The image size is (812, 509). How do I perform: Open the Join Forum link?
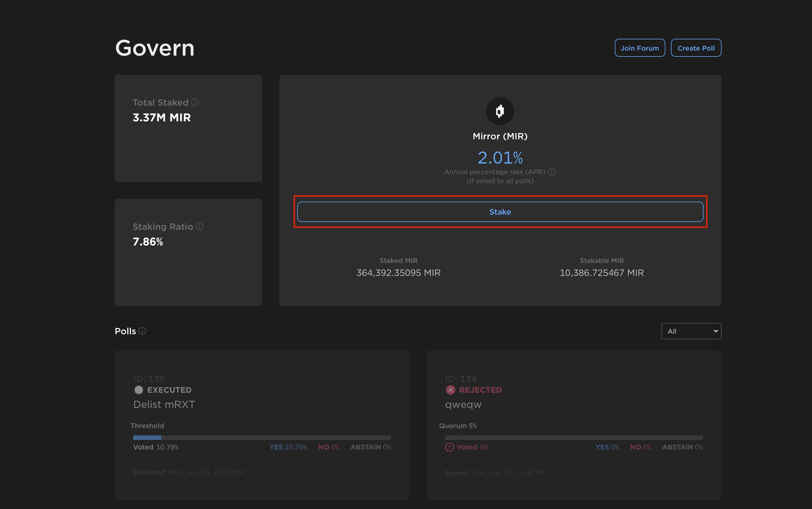coord(640,48)
